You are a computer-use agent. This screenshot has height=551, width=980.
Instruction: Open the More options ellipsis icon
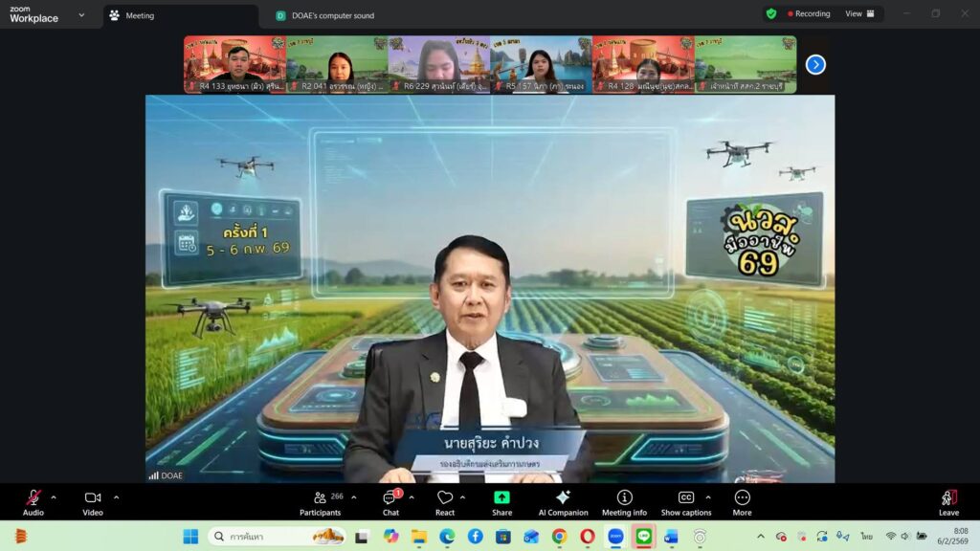[742, 497]
